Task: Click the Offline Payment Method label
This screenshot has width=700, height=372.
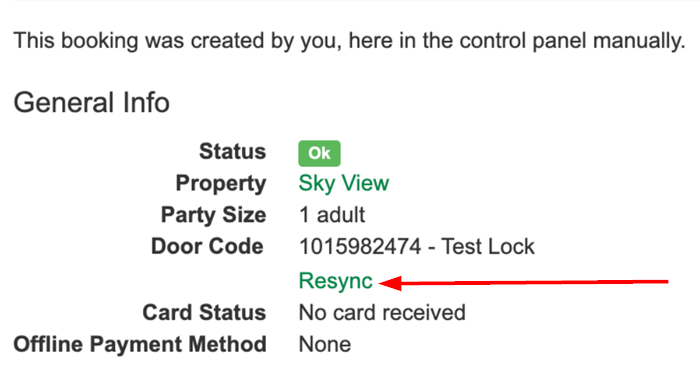Action: pos(140,344)
